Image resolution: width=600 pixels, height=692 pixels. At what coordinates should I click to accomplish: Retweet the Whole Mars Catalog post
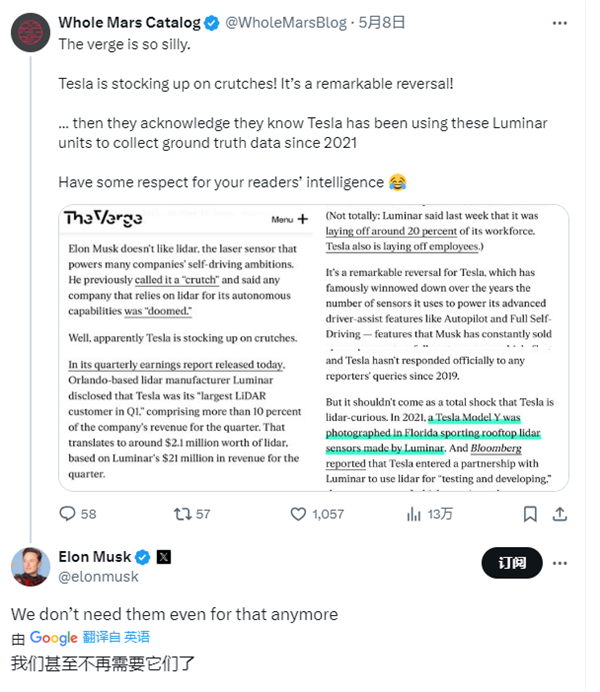(x=182, y=514)
